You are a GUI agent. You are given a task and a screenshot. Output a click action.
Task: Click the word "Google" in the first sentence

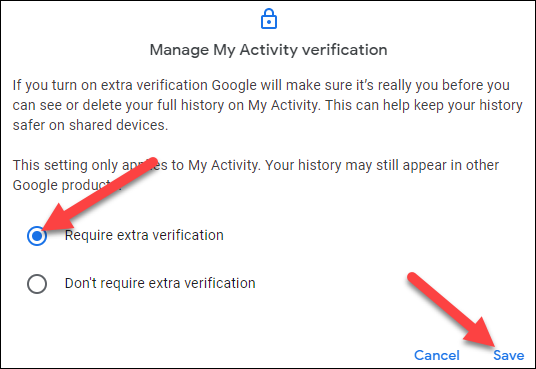click(x=234, y=85)
